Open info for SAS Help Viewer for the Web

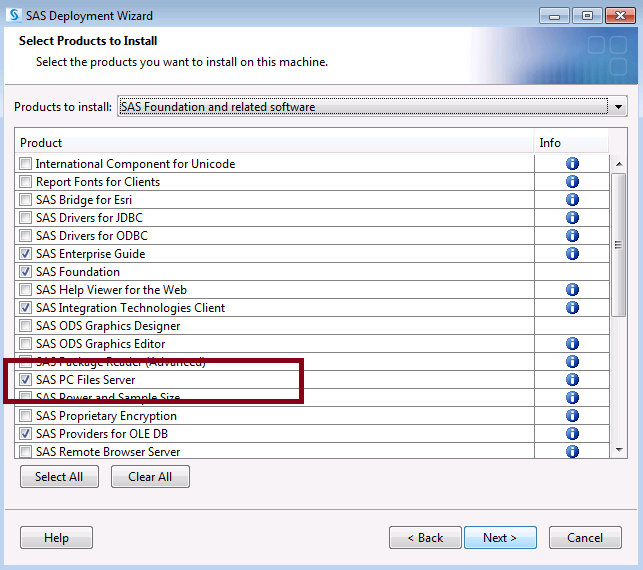[x=572, y=290]
